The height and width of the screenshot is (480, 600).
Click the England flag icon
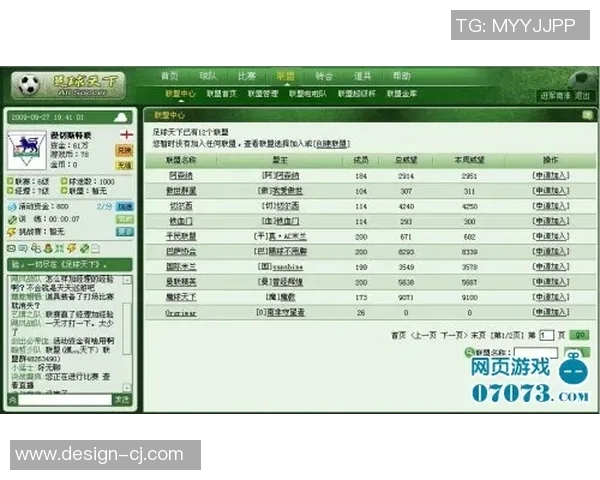click(126, 134)
